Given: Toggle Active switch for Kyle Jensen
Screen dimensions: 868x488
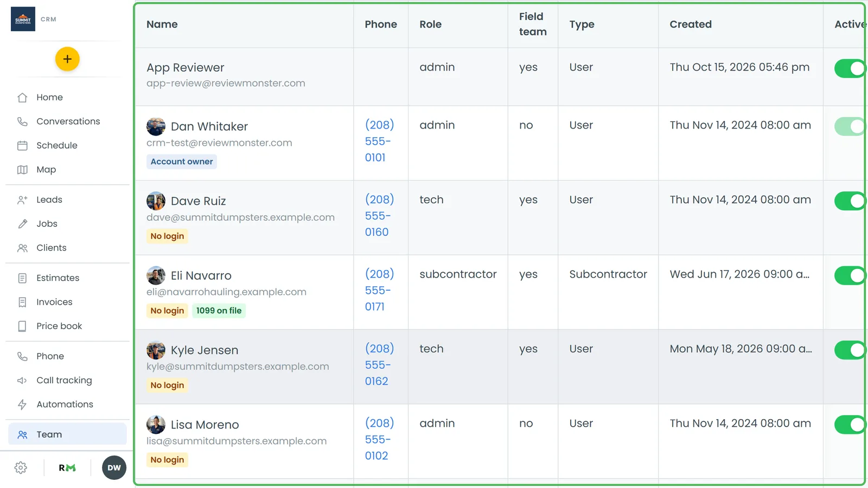Looking at the screenshot, I should pyautogui.click(x=850, y=350).
